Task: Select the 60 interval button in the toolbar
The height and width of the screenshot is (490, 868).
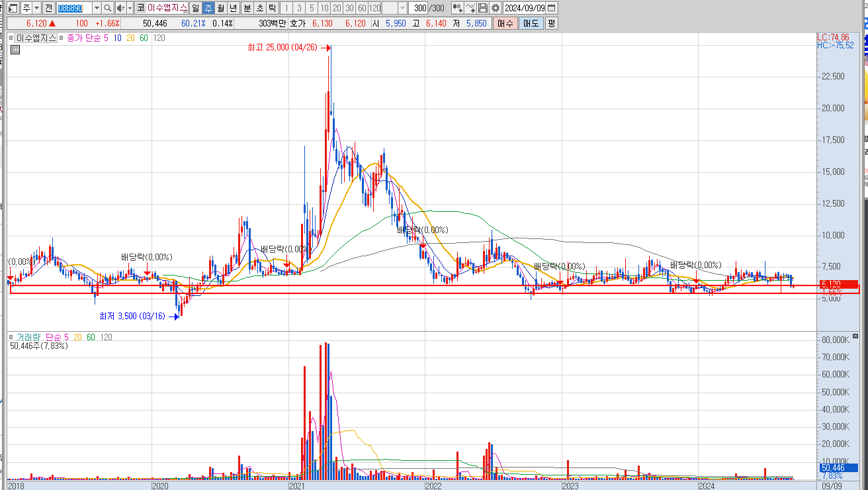Action: (362, 8)
